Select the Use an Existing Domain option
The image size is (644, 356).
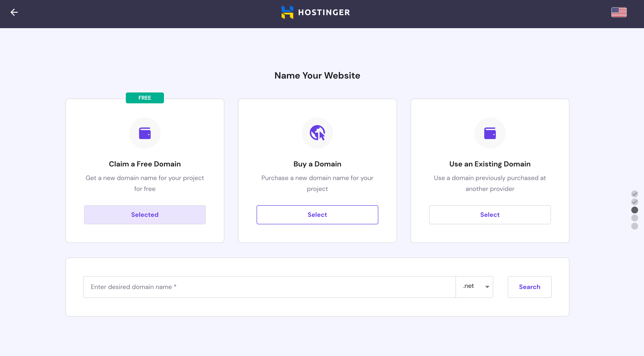click(x=490, y=215)
